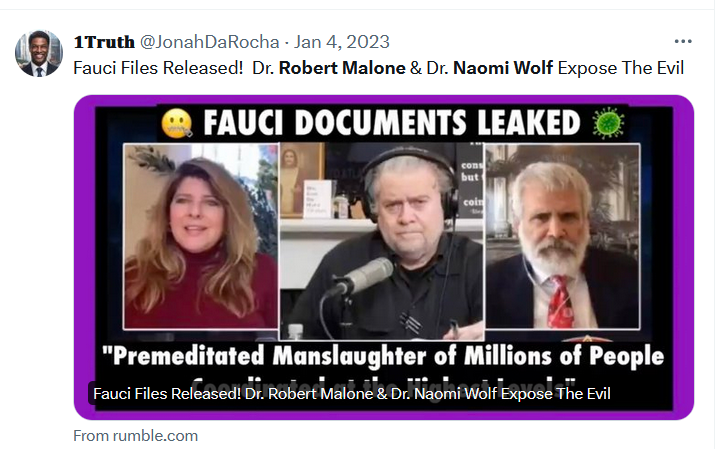Viewport: 721px width, 449px height.
Task: Open the three-dot more options menu
Action: point(683,41)
